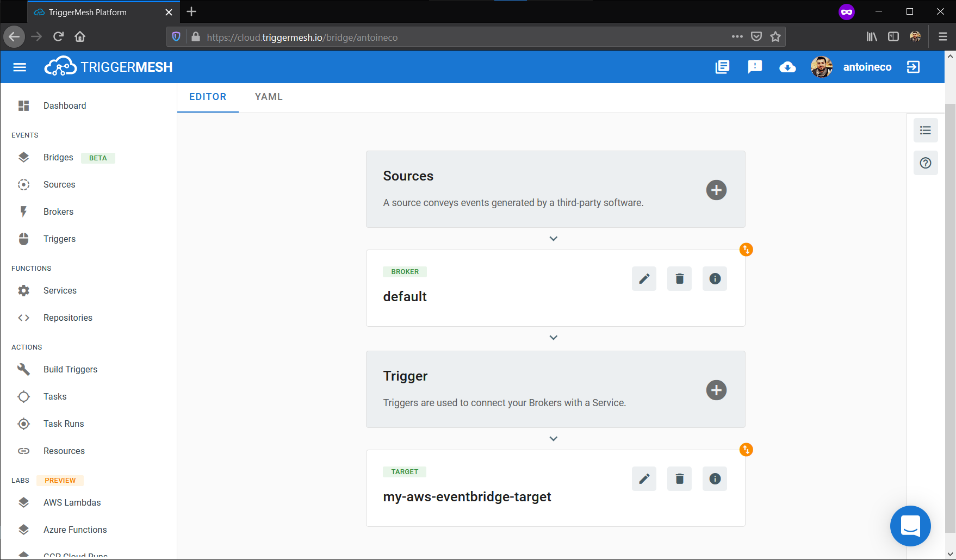Image resolution: width=956 pixels, height=560 pixels.
Task: Collapse chevron below Trigger card
Action: tap(554, 439)
